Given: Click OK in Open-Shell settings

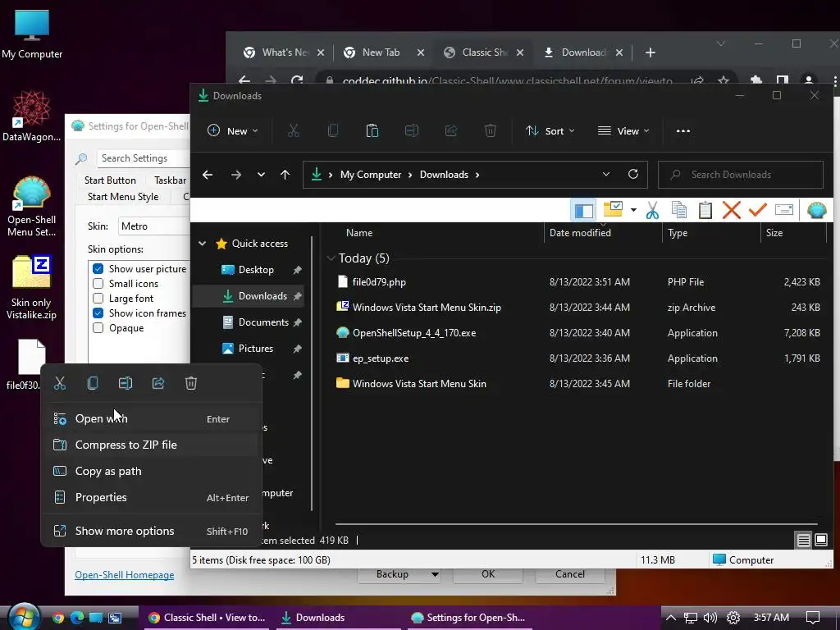Looking at the screenshot, I should click(488, 573).
